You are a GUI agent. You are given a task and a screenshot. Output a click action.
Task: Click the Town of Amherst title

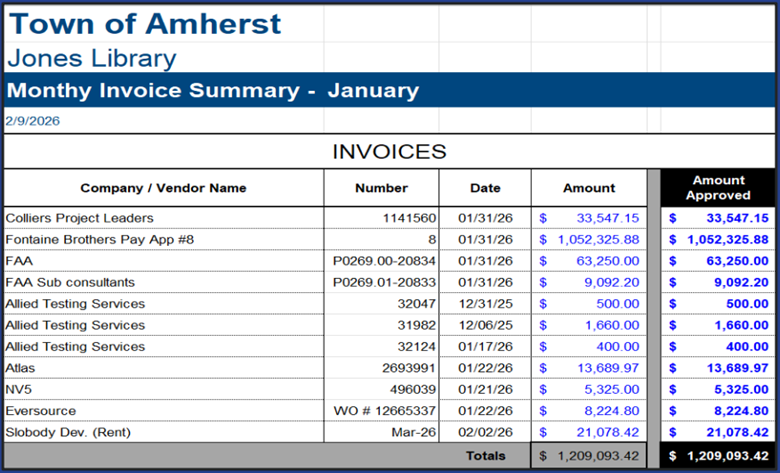point(144,23)
